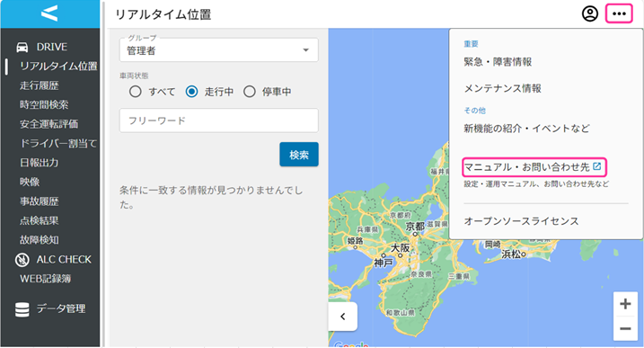The width and height of the screenshot is (644, 348).
Task: Collapse sidebar with the top arrow logo
Action: coord(49,13)
